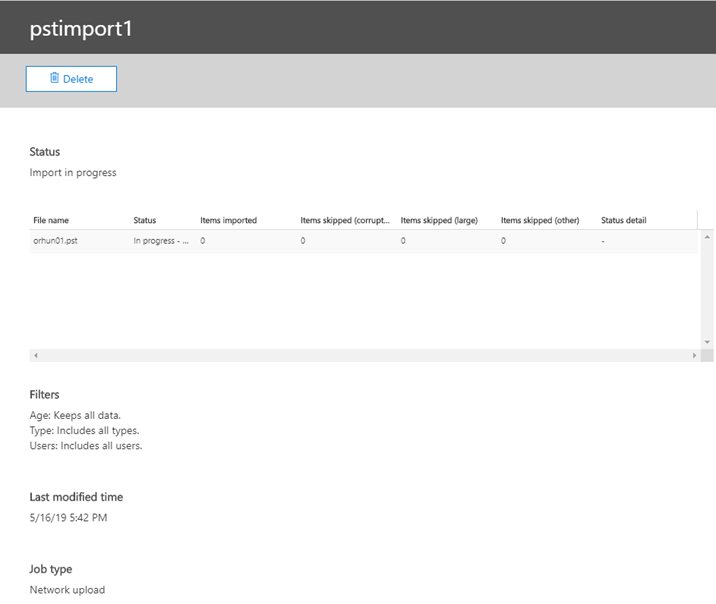Click the Items imported column header
This screenshot has width=716, height=604.
228,221
